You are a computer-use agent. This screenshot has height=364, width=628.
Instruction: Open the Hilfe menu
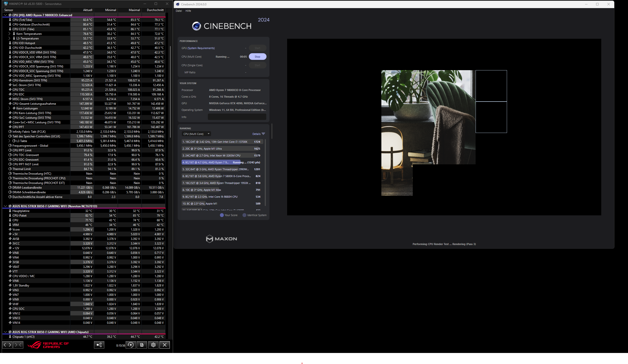click(188, 11)
